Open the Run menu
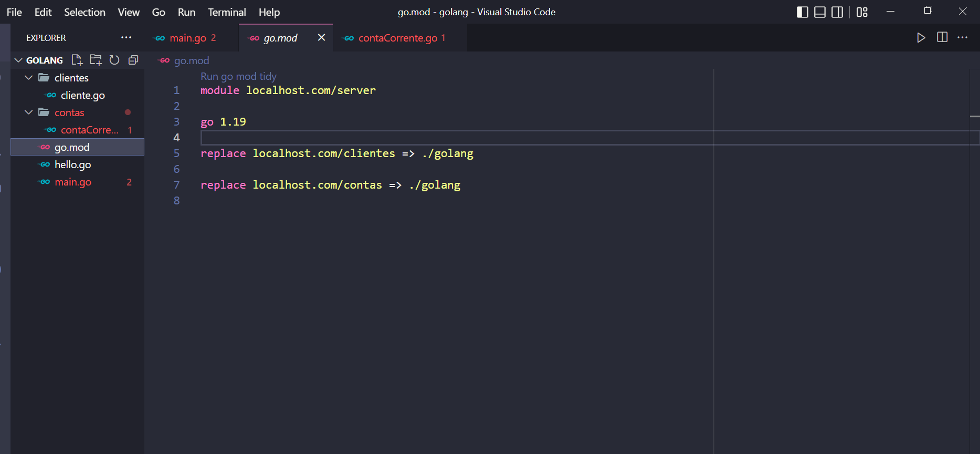980x454 pixels. tap(186, 12)
